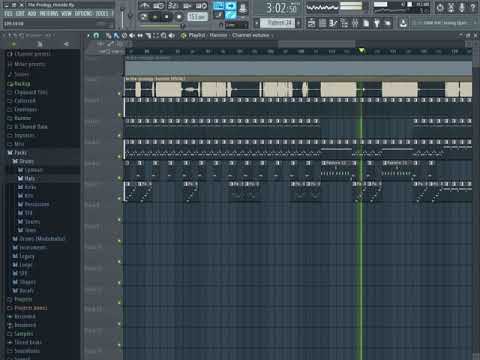Click the help question mark icon
The image size is (480, 360).
473,7
